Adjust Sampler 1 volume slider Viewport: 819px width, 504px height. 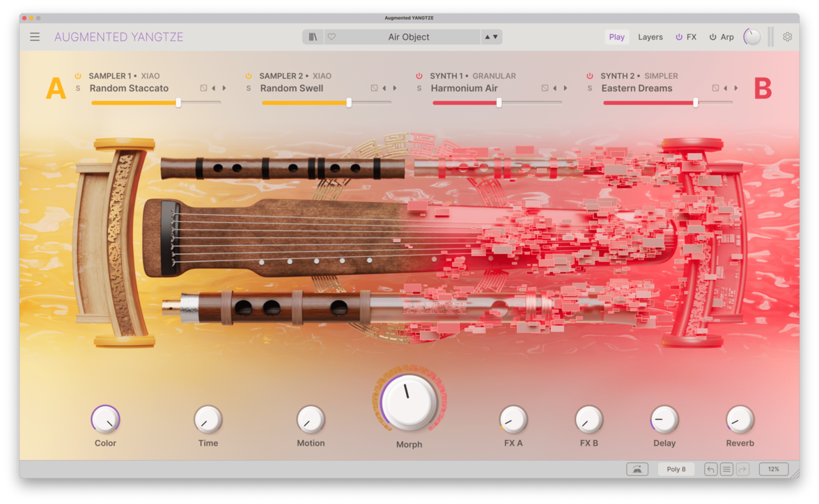click(x=156, y=103)
